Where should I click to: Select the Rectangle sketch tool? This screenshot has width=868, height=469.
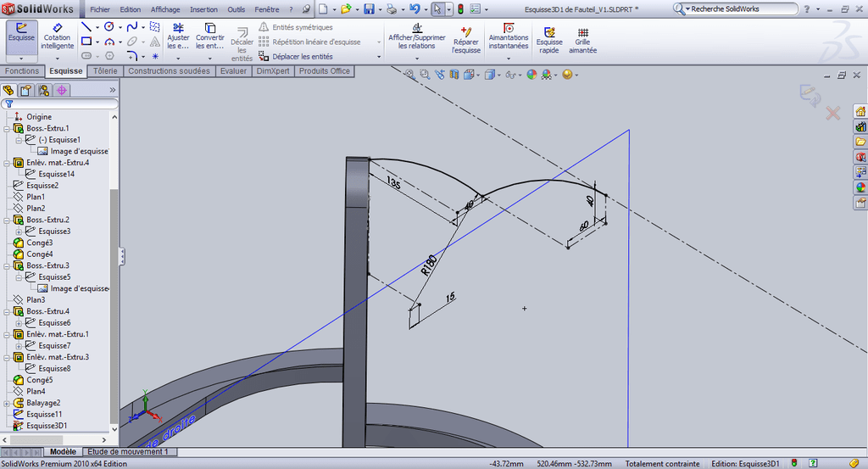click(86, 42)
